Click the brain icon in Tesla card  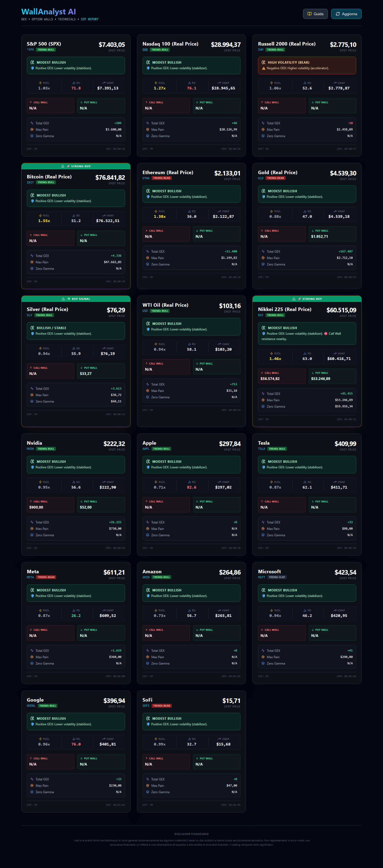click(x=264, y=461)
